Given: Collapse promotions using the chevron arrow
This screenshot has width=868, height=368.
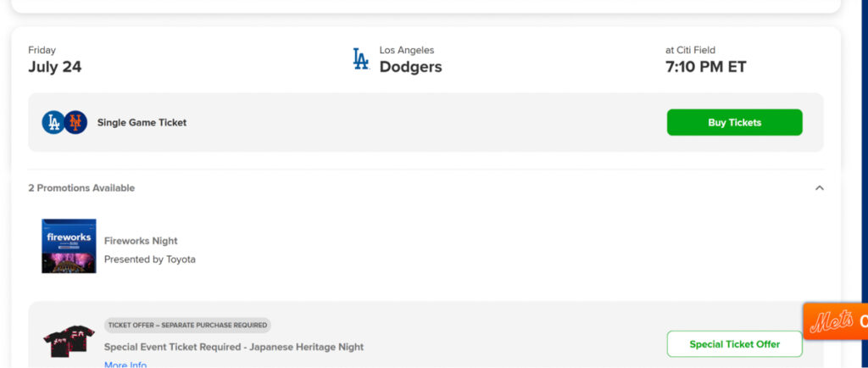Looking at the screenshot, I should pos(820,188).
